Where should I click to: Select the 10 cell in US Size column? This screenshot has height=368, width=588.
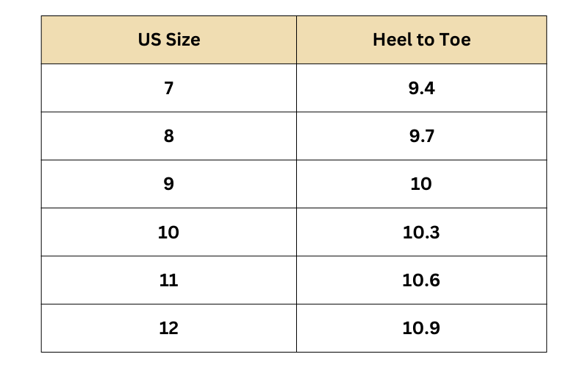click(169, 233)
